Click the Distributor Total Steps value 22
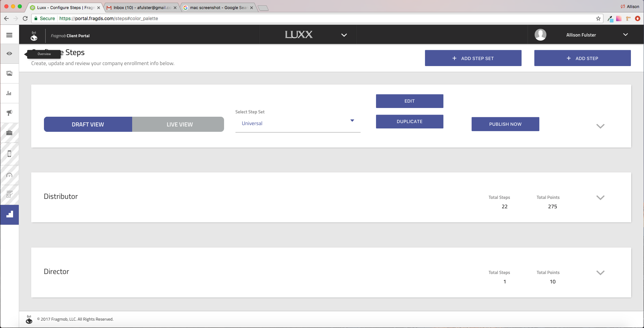 point(504,207)
